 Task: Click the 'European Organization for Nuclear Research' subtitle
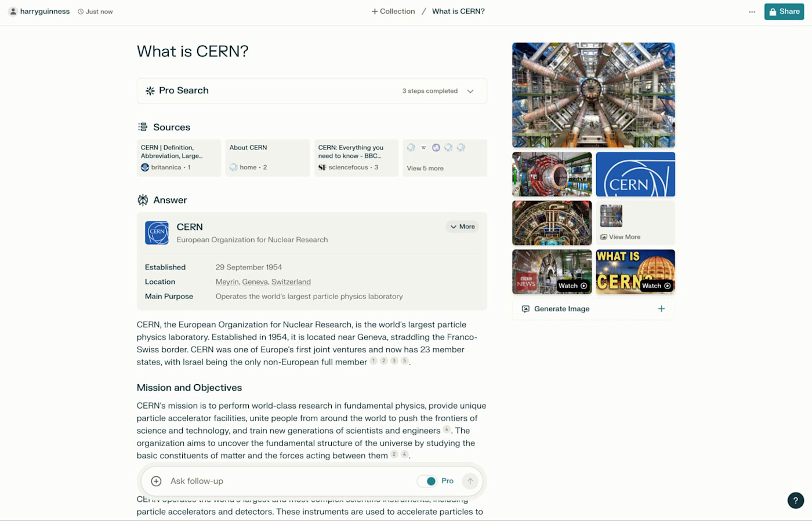252,239
